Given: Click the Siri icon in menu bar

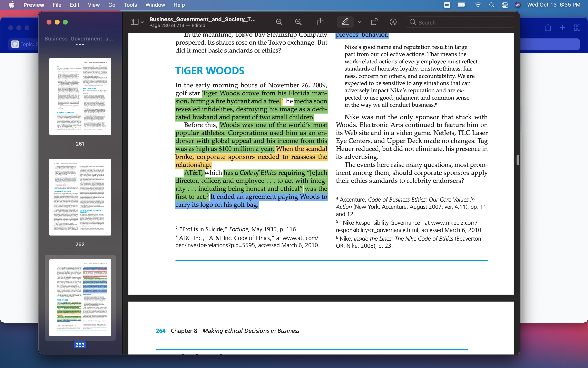Looking at the screenshot, I should point(518,5).
